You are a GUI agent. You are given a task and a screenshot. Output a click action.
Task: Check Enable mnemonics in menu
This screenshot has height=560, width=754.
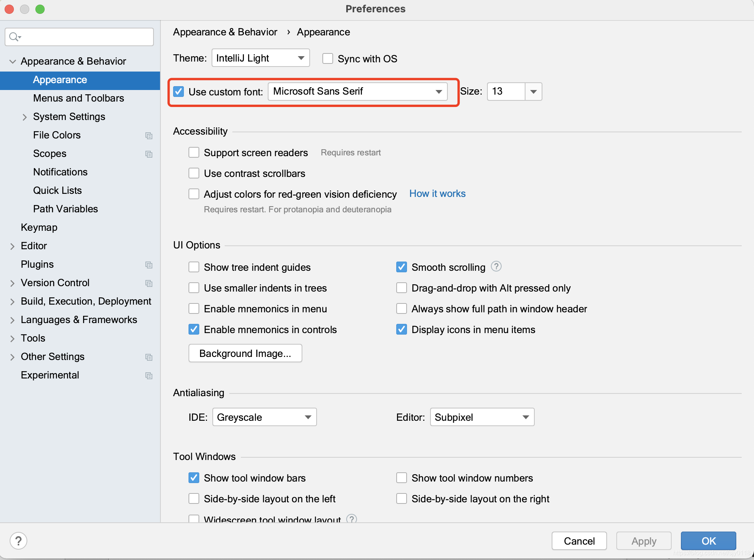tap(194, 308)
